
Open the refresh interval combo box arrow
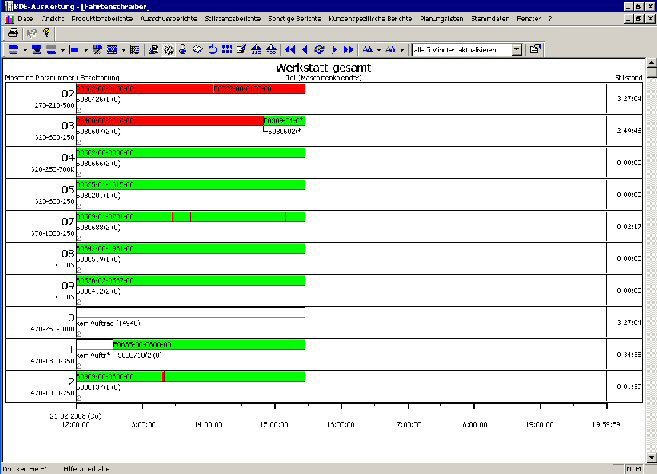(x=517, y=50)
